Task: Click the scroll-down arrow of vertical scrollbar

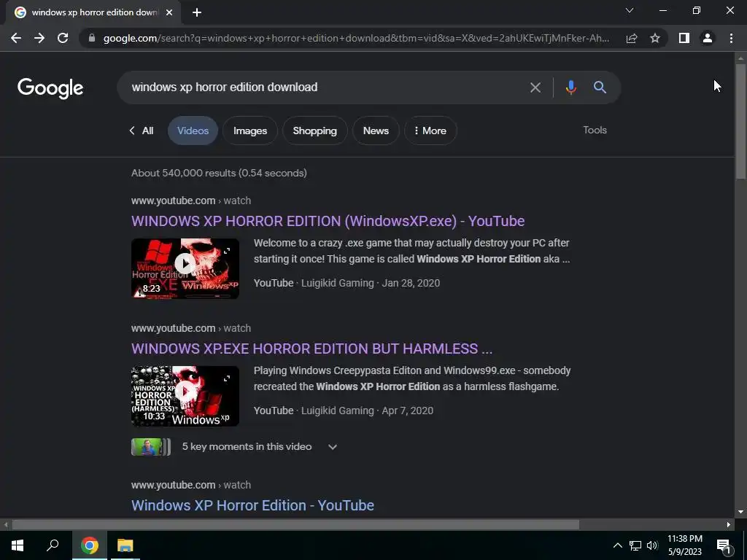Action: click(x=740, y=512)
